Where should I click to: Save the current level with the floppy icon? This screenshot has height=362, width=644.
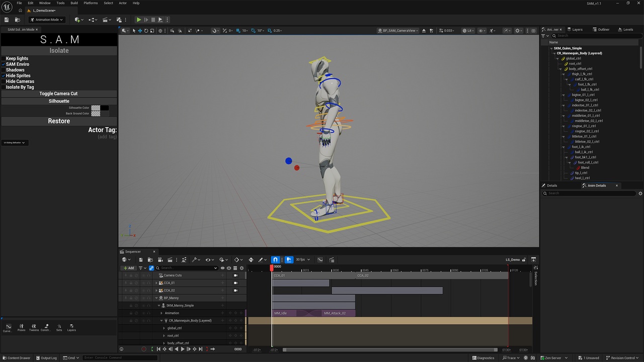click(x=7, y=20)
